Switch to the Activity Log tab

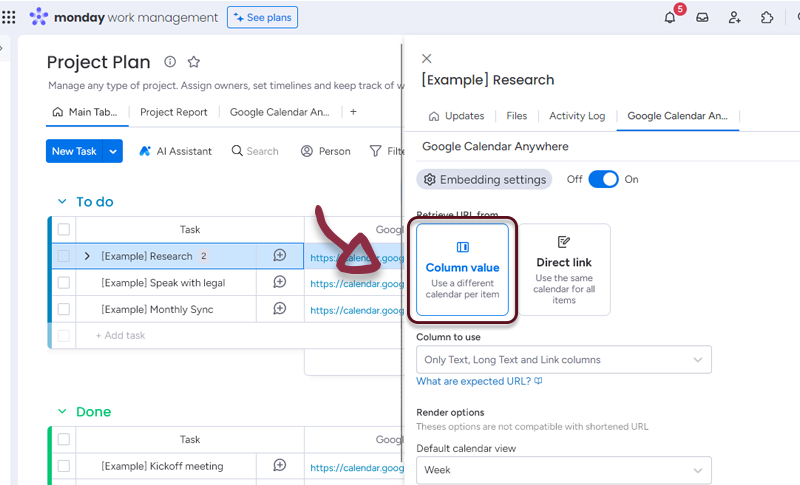point(577,116)
